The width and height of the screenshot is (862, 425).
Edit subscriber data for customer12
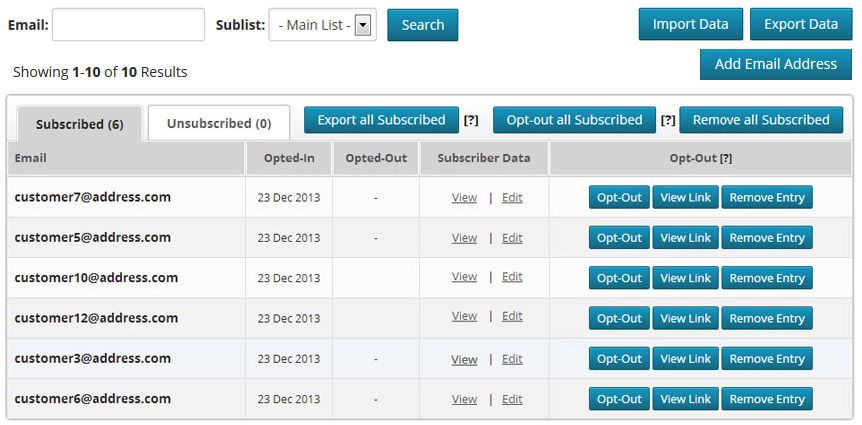[512, 316]
